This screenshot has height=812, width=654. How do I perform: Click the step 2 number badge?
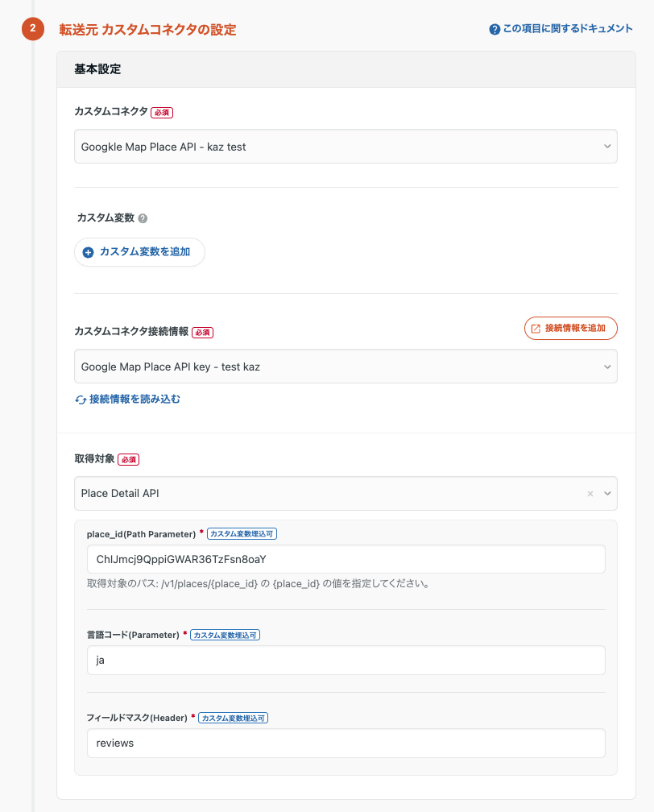tap(32, 29)
